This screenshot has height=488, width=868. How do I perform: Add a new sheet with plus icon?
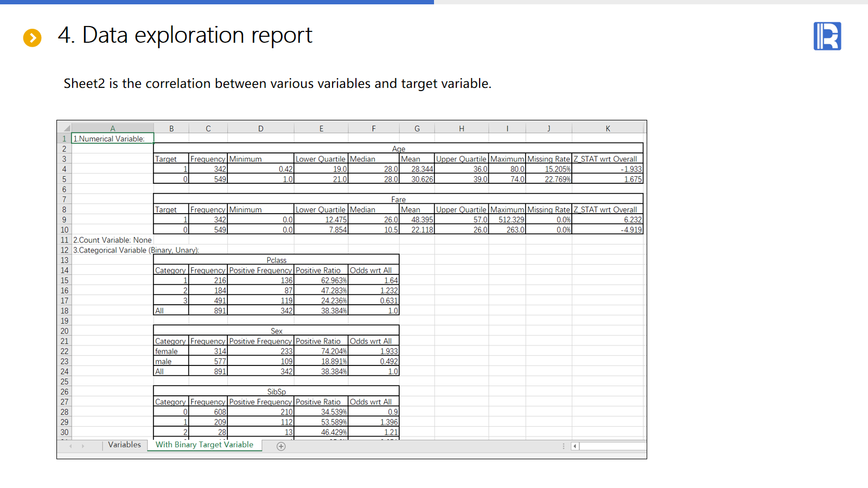tap(281, 446)
